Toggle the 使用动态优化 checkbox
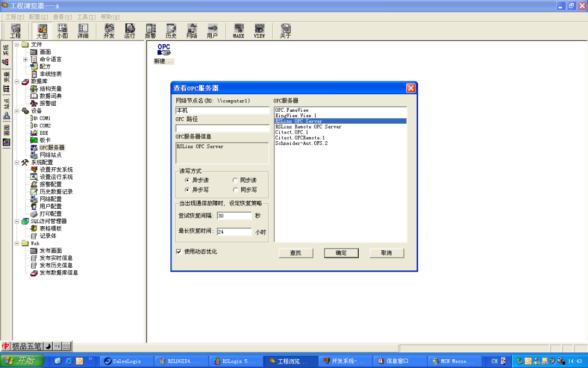 pyautogui.click(x=179, y=251)
